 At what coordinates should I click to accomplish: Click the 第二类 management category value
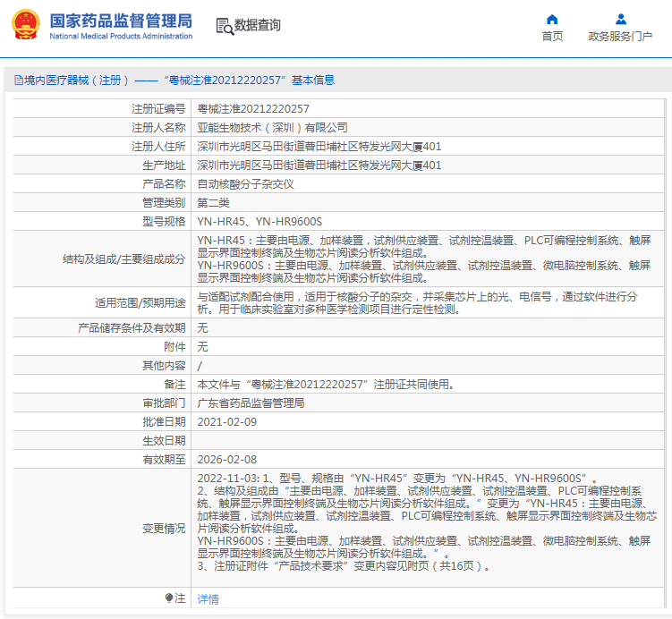214,203
